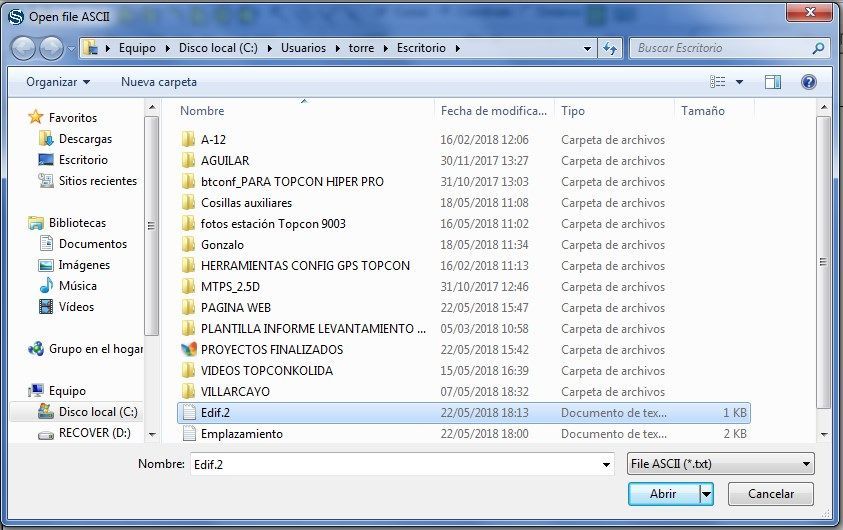The image size is (843, 530).
Task: Click the Escritorio desktop icon in sidebar
Action: point(46,160)
